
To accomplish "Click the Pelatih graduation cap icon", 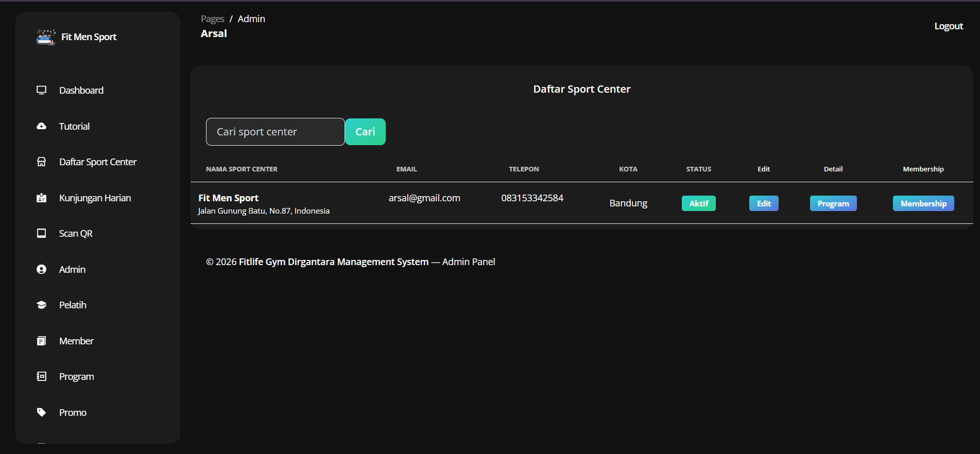I will click(x=42, y=305).
